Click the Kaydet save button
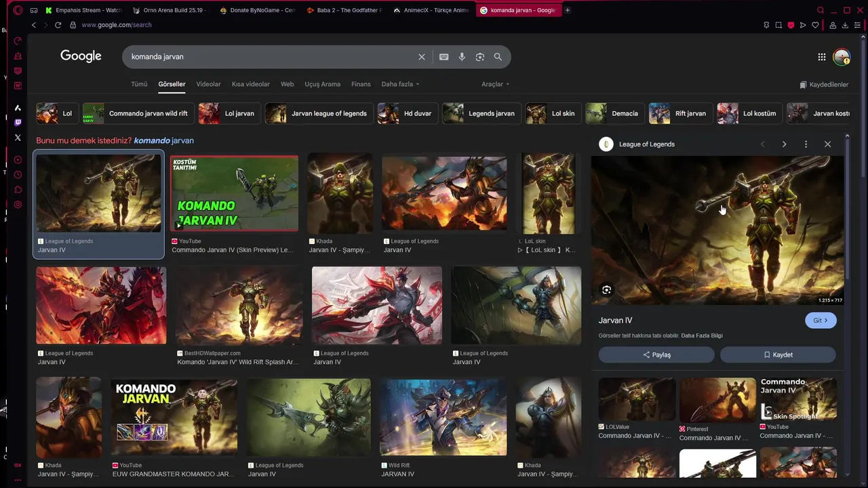This screenshot has width=868, height=488. [x=778, y=354]
